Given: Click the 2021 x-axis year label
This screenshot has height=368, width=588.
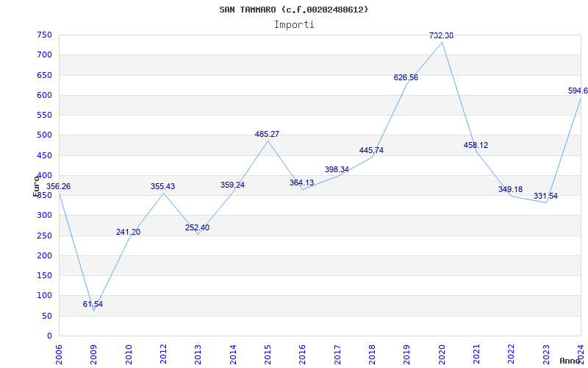Looking at the screenshot, I should tap(476, 355).
